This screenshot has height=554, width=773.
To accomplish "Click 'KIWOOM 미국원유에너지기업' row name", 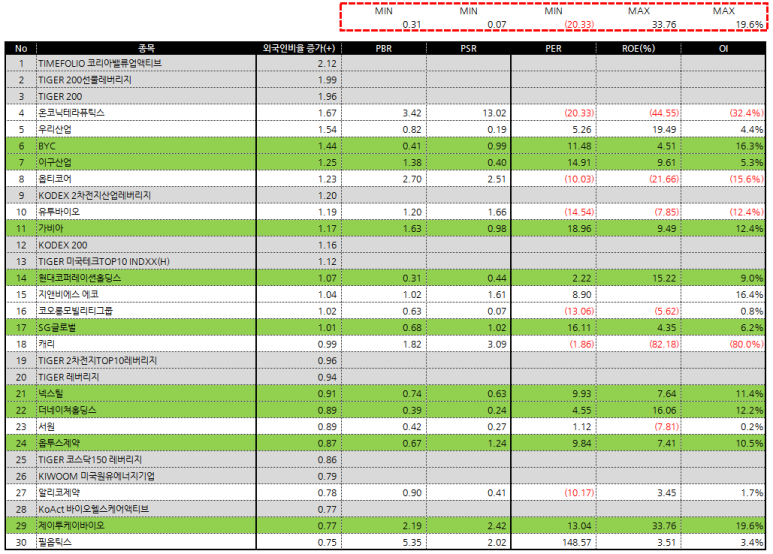I will click(97, 476).
